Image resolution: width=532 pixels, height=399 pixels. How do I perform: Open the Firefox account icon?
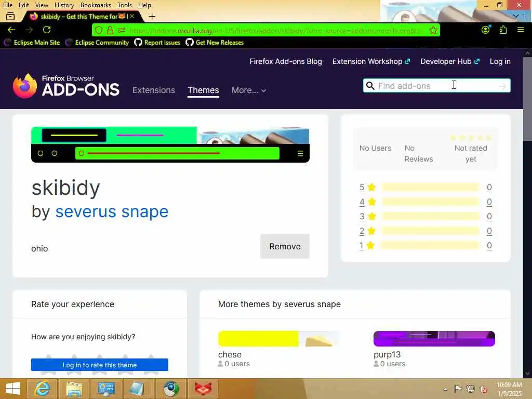click(x=486, y=30)
